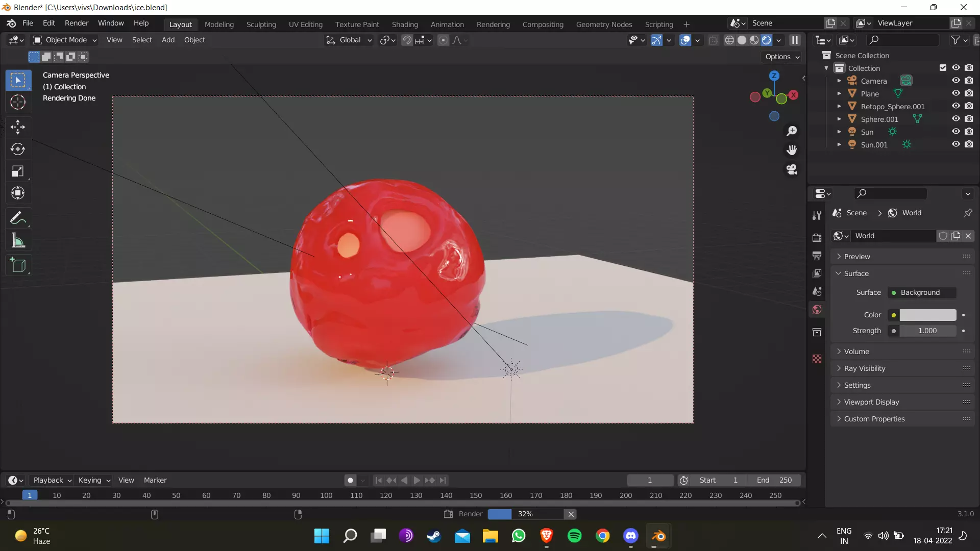Open the View Layer properties tab icon
This screenshot has height=551, width=980.
[817, 273]
